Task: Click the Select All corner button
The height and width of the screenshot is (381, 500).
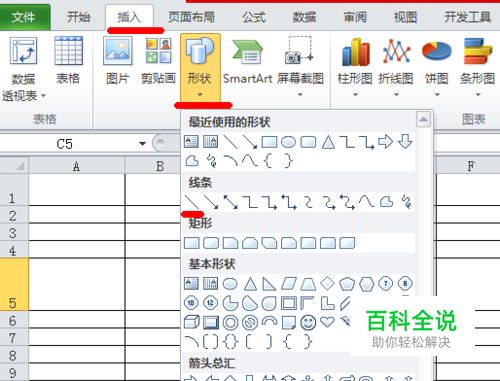Action: pos(14,166)
